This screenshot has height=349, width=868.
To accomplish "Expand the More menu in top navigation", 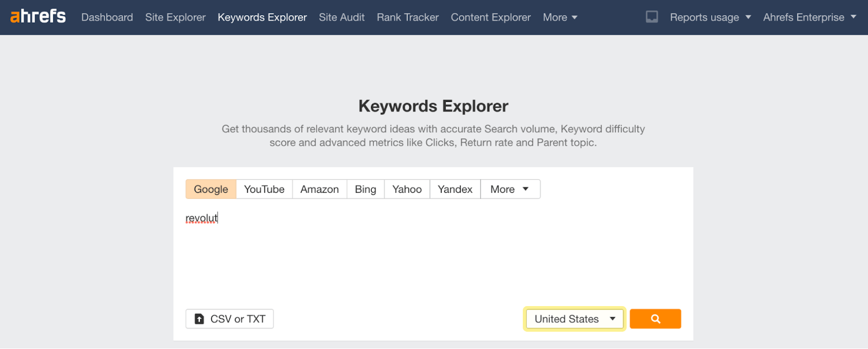I will pyautogui.click(x=560, y=17).
